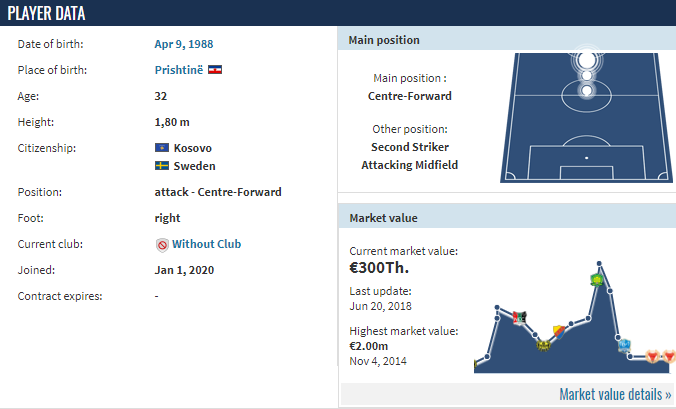Click the Kosovo flag icon
Viewport: 676px width, 409px height.
162,148
